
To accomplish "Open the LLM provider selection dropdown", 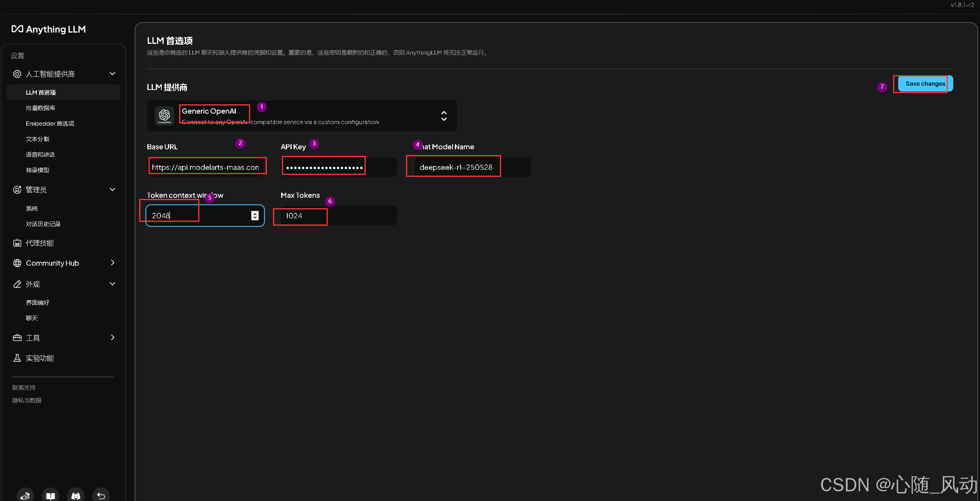I will pyautogui.click(x=444, y=116).
